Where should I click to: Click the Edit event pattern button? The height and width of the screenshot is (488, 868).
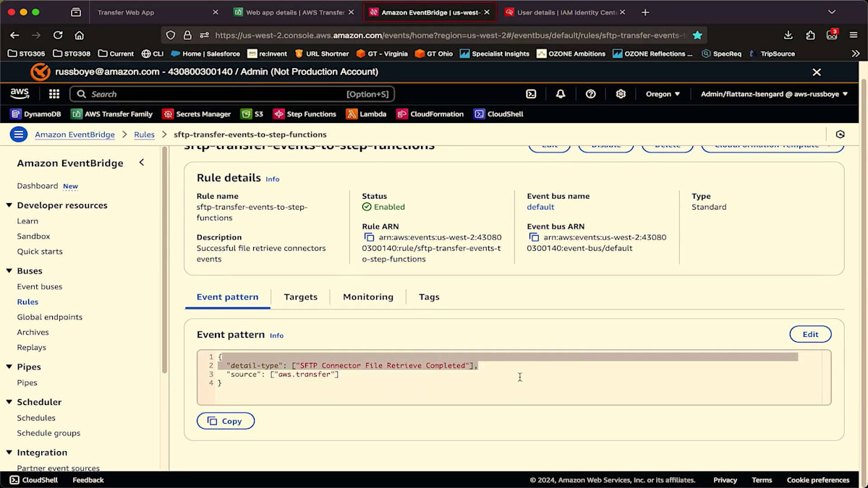810,334
